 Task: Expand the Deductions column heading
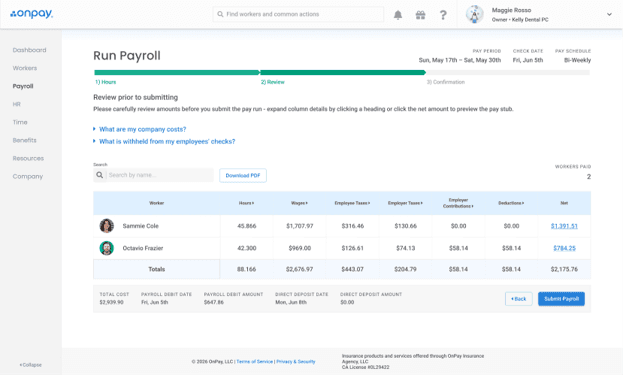click(x=511, y=203)
